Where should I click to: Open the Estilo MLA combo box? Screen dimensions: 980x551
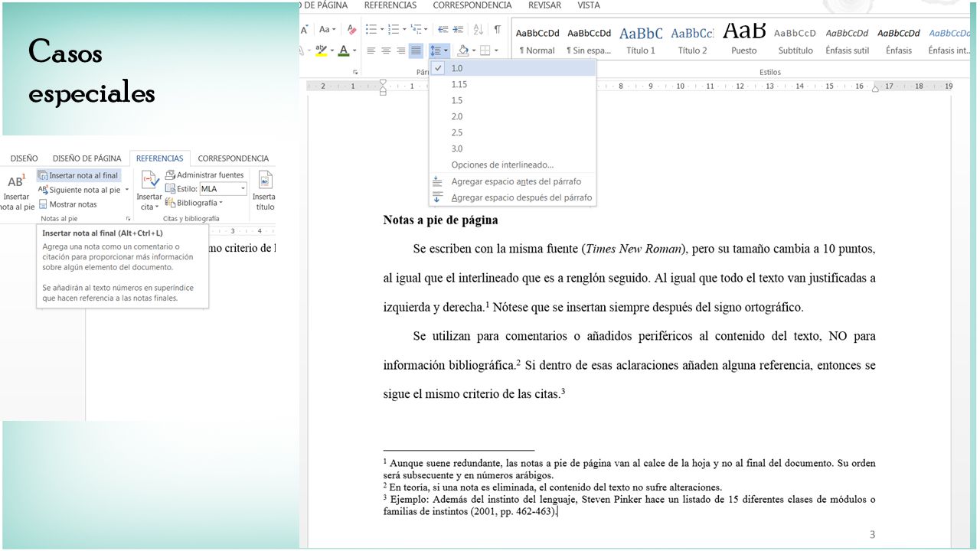click(223, 189)
